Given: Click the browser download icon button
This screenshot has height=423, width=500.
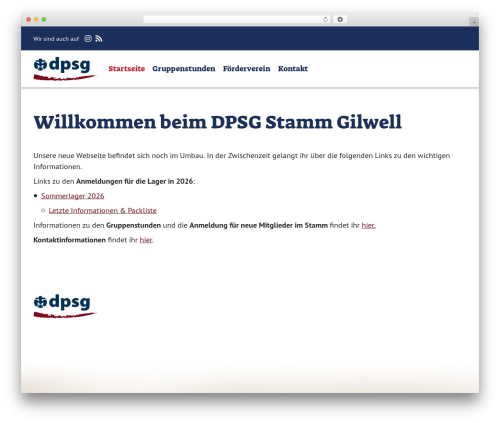Looking at the screenshot, I should 340,20.
